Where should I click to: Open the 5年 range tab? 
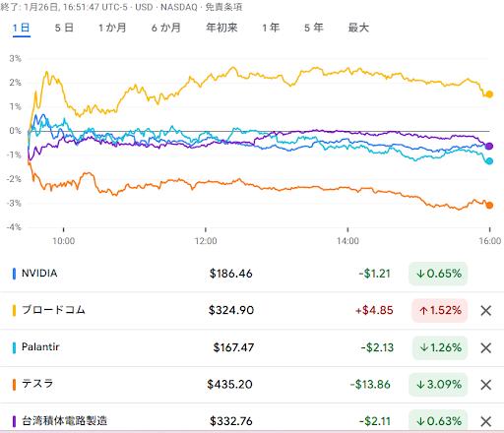tap(314, 28)
